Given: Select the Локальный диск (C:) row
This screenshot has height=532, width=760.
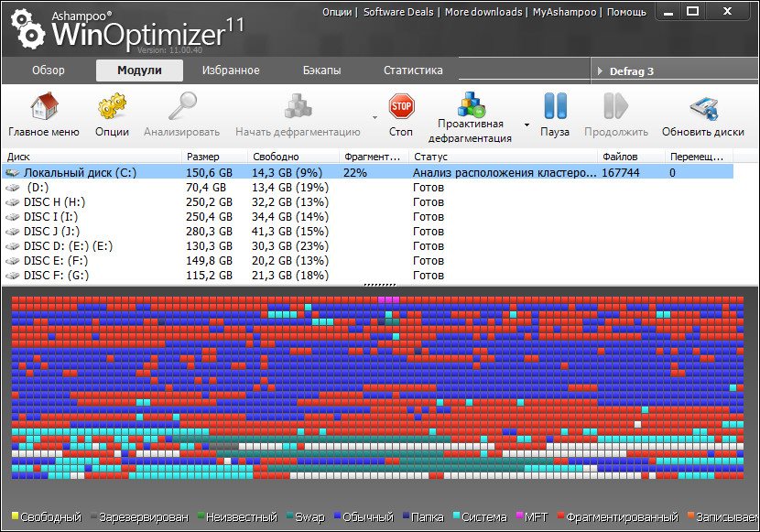Looking at the screenshot, I should click(x=367, y=173).
